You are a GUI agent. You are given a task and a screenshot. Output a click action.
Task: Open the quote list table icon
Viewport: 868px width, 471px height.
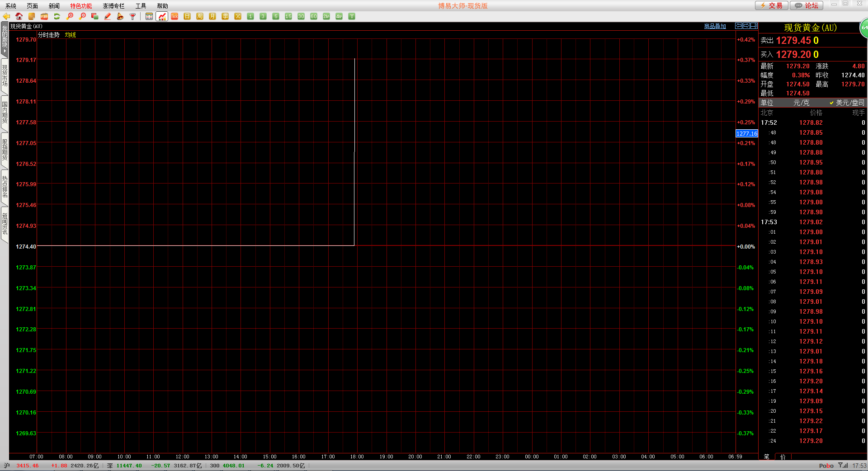149,16
